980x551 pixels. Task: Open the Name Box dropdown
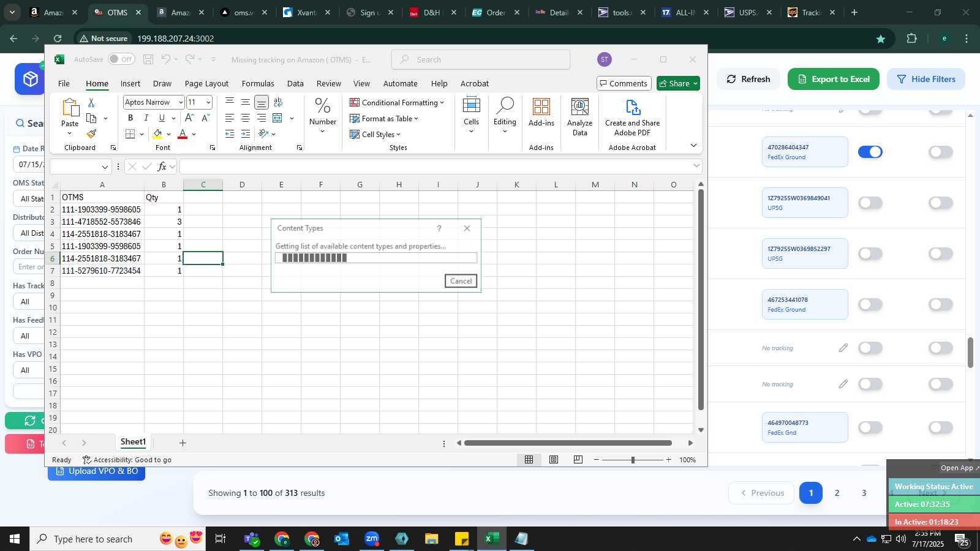105,167
